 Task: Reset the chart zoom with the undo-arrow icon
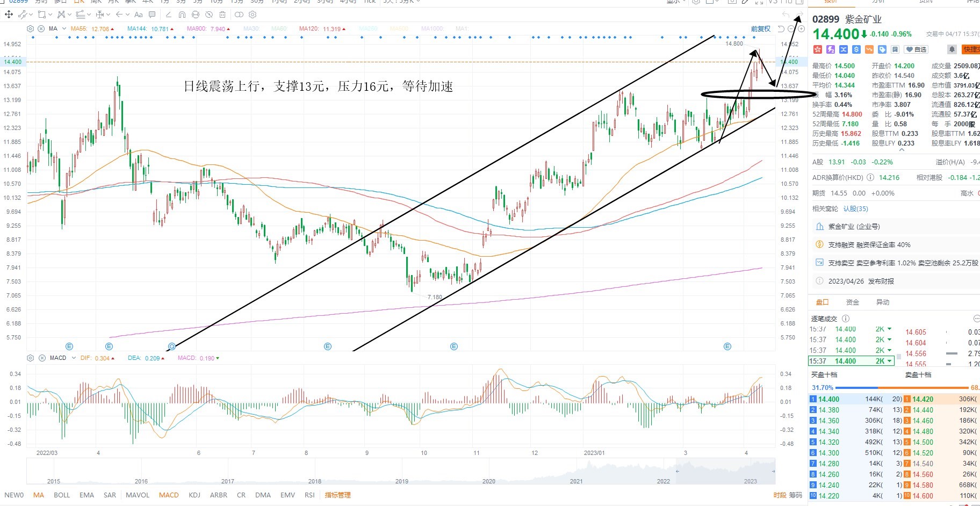(781, 28)
